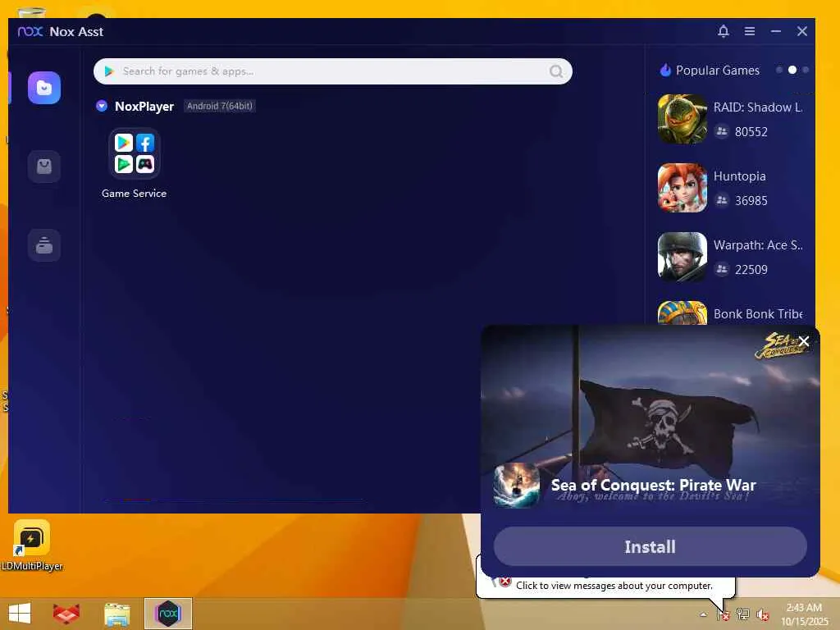840x630 pixels.
Task: Click the NoxPlayer heading text
Action: pyautogui.click(x=144, y=106)
